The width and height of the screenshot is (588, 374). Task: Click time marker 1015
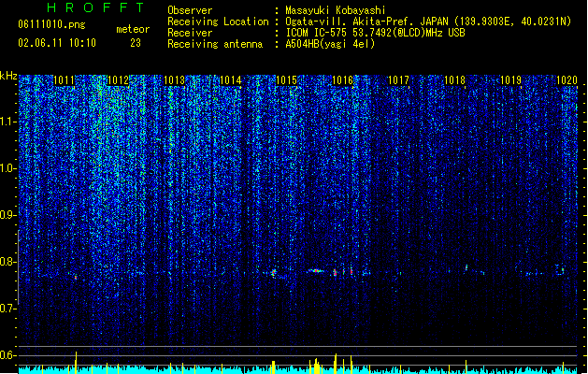(286, 80)
